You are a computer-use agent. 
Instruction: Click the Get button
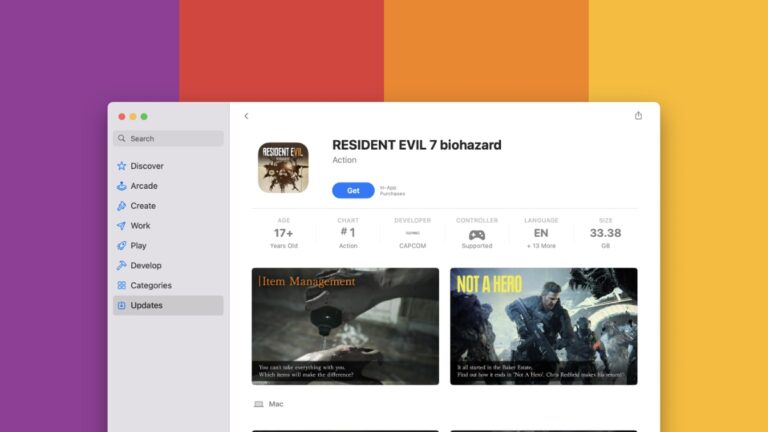[353, 191]
